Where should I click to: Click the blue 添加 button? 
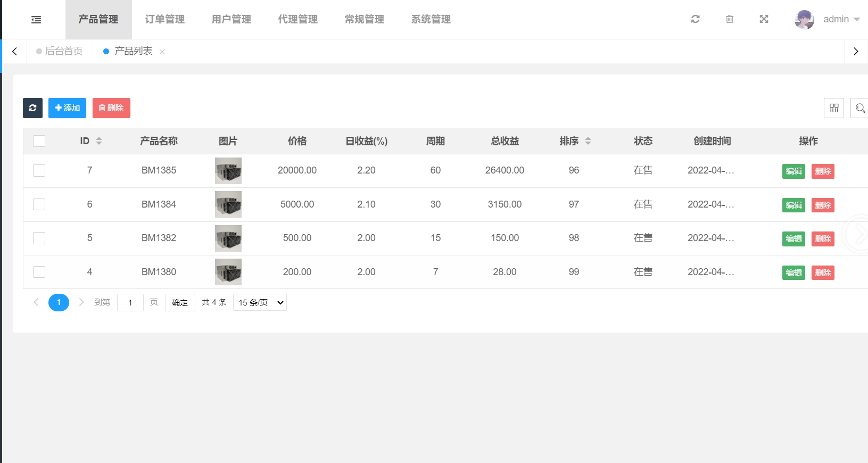coord(67,108)
